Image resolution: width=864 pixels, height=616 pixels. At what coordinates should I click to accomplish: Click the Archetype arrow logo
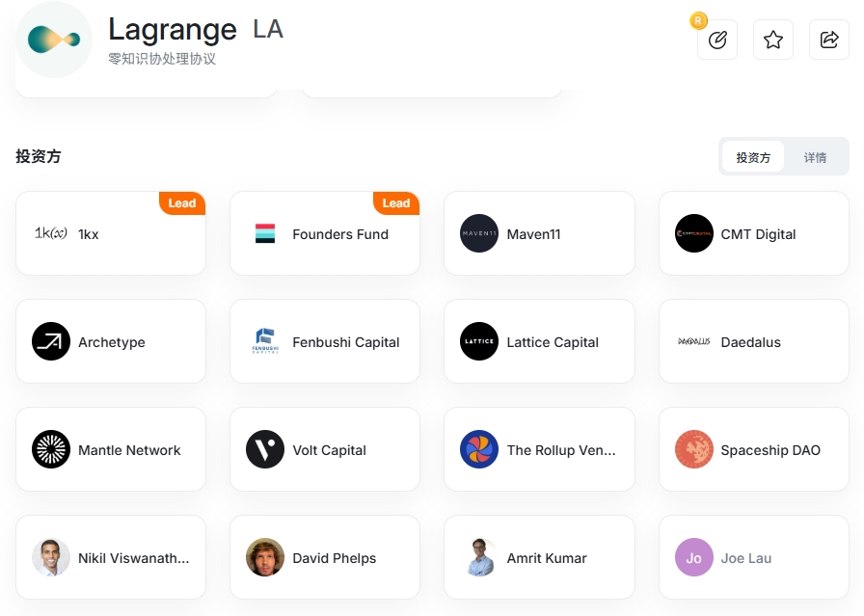(51, 341)
